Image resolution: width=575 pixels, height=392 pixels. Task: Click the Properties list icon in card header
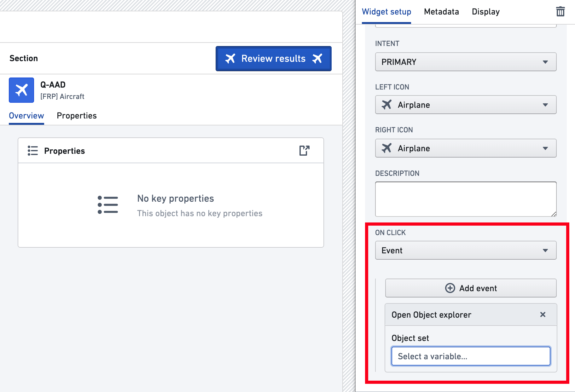33,151
